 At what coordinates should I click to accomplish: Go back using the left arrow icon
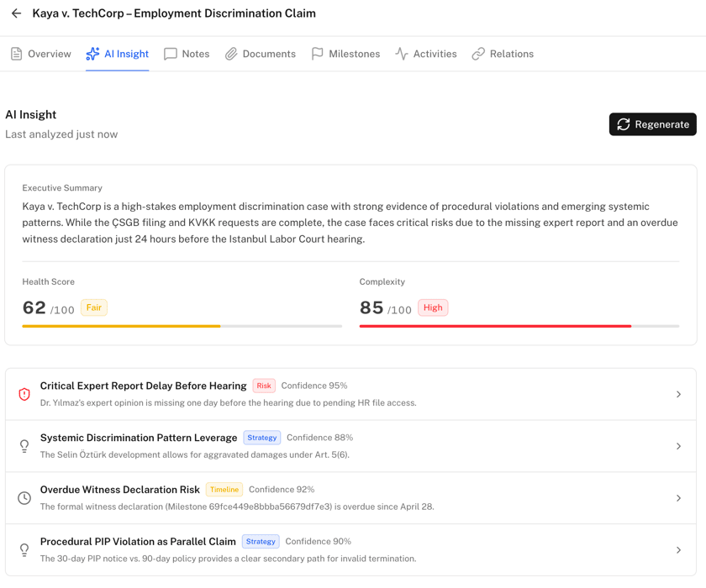click(x=16, y=13)
